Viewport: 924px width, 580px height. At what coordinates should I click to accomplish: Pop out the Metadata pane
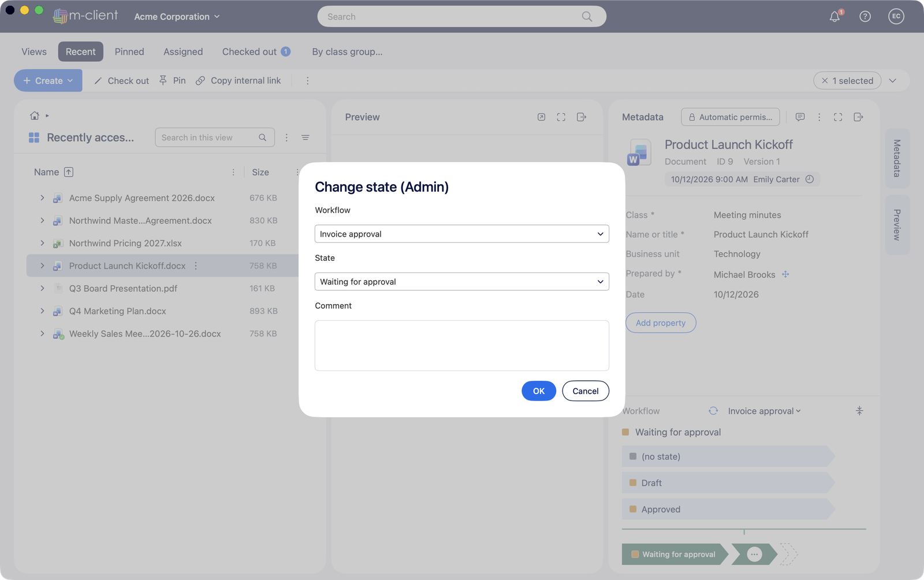[858, 117]
